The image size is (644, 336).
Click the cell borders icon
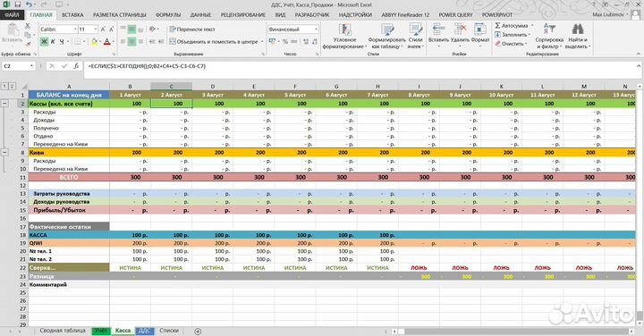pyautogui.click(x=77, y=41)
